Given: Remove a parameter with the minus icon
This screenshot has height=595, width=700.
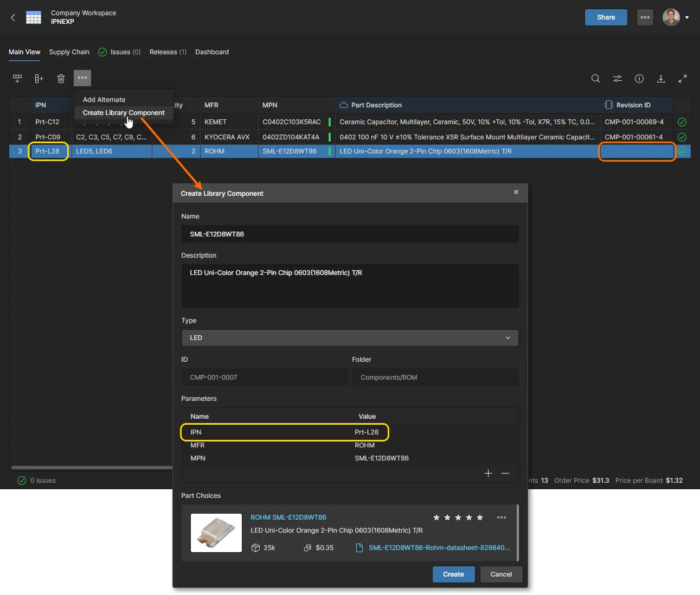Looking at the screenshot, I should coord(505,474).
